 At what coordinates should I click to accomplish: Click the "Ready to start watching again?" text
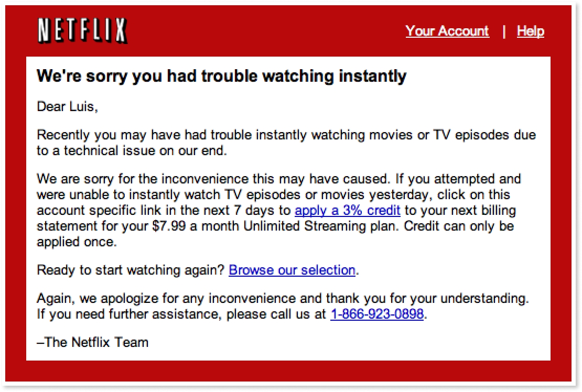131,270
